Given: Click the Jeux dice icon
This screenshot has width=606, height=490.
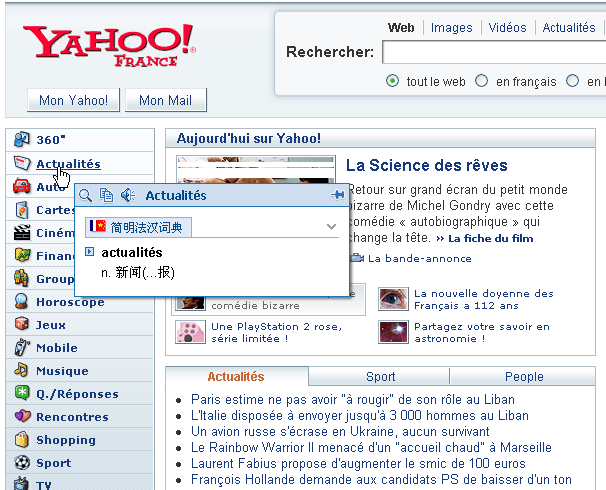Looking at the screenshot, I should (22, 324).
